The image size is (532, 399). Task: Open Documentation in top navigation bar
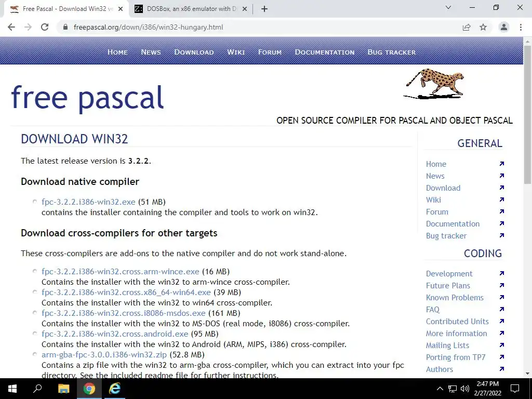pos(325,52)
